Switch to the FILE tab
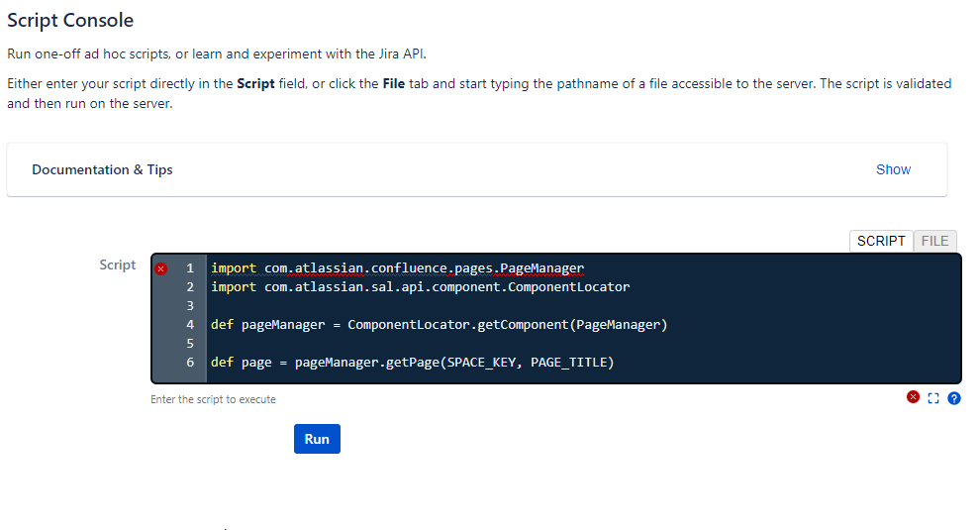Viewport: 980px width, 530px height. point(934,241)
